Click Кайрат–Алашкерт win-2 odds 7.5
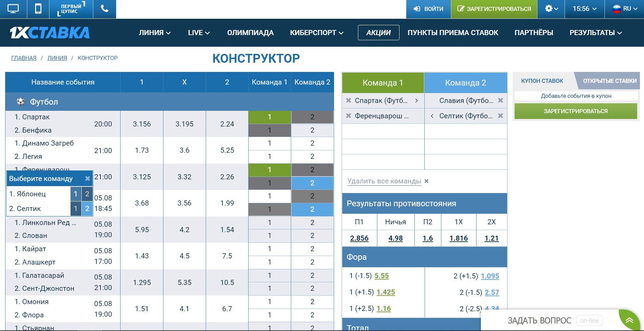The image size is (644, 331). 227,256
